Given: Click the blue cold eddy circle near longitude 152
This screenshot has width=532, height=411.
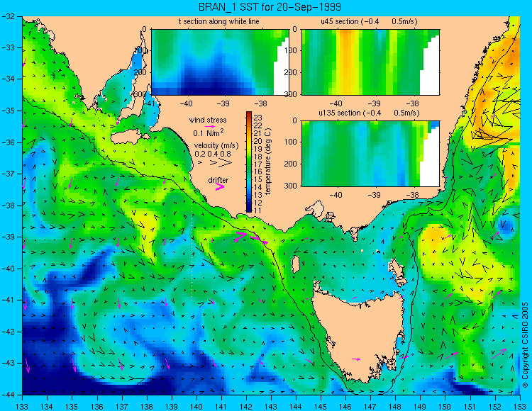Looking at the screenshot, I should 506,225.
